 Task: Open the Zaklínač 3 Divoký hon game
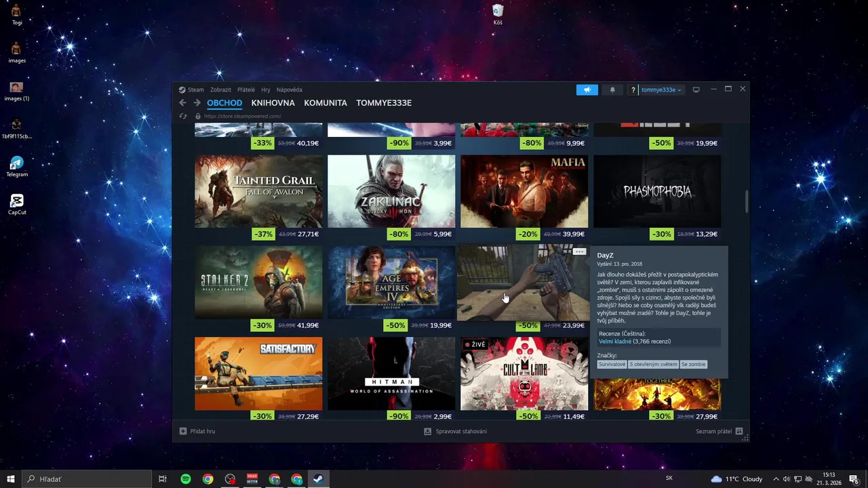[391, 191]
